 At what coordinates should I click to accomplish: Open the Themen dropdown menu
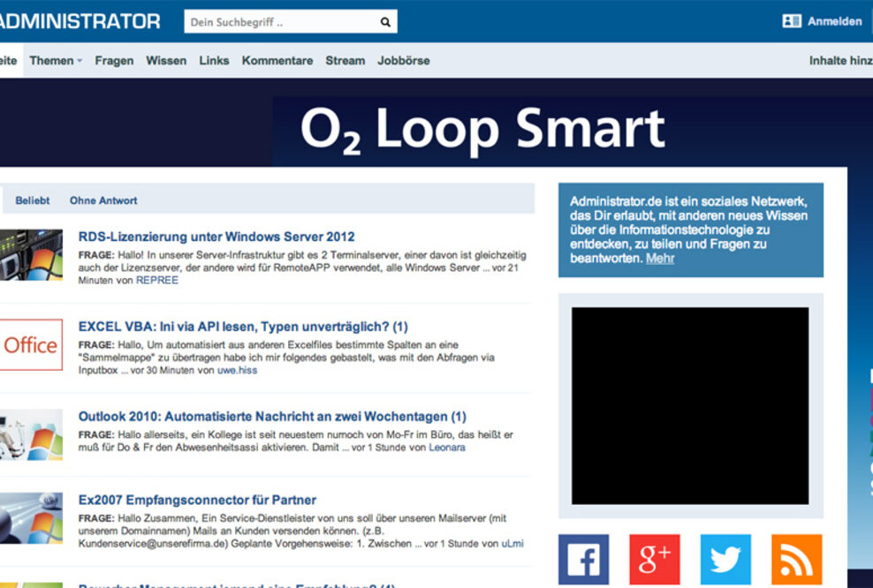point(53,60)
